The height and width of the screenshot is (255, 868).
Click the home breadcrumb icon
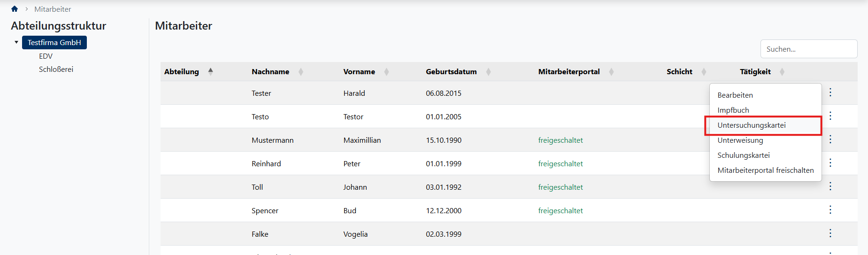pos(15,9)
